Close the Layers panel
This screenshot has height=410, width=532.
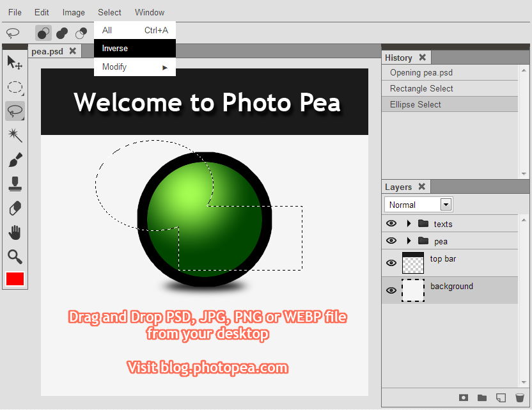(x=422, y=186)
